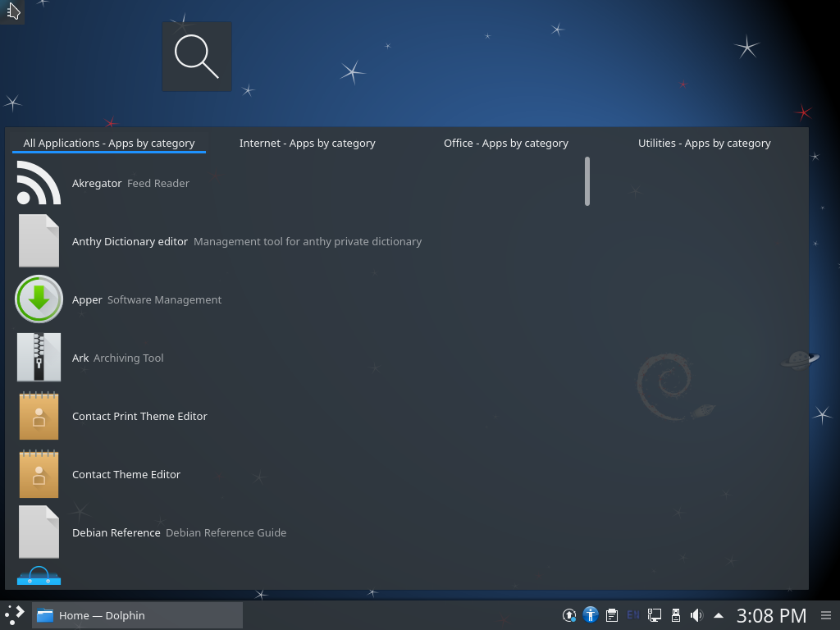840x630 pixels.
Task: Open the network connections tray icon
Action: point(654,615)
